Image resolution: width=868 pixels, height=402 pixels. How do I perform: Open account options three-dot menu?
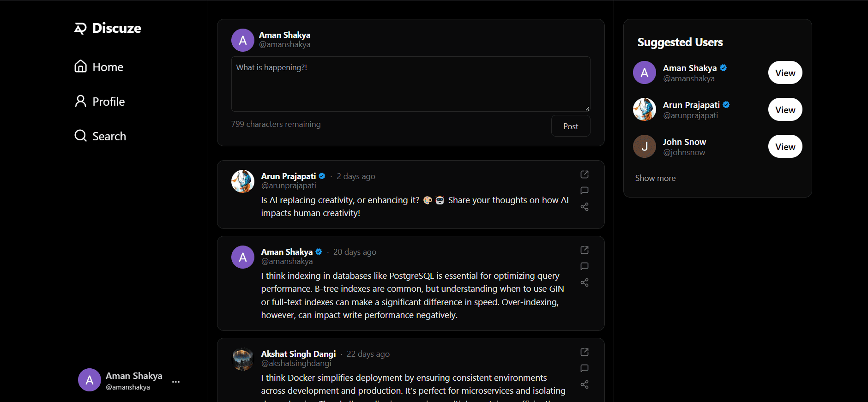tap(176, 382)
